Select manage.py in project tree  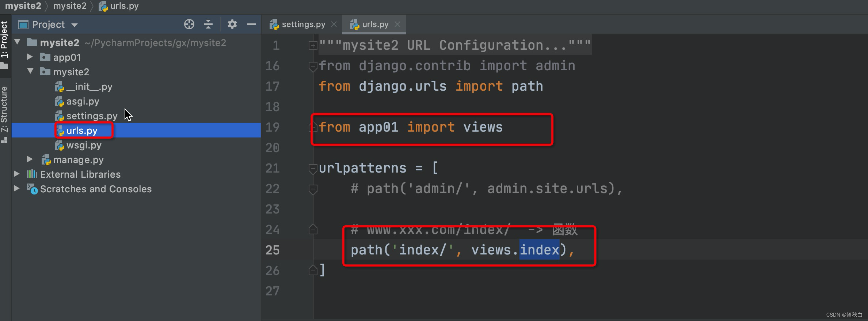tap(78, 160)
